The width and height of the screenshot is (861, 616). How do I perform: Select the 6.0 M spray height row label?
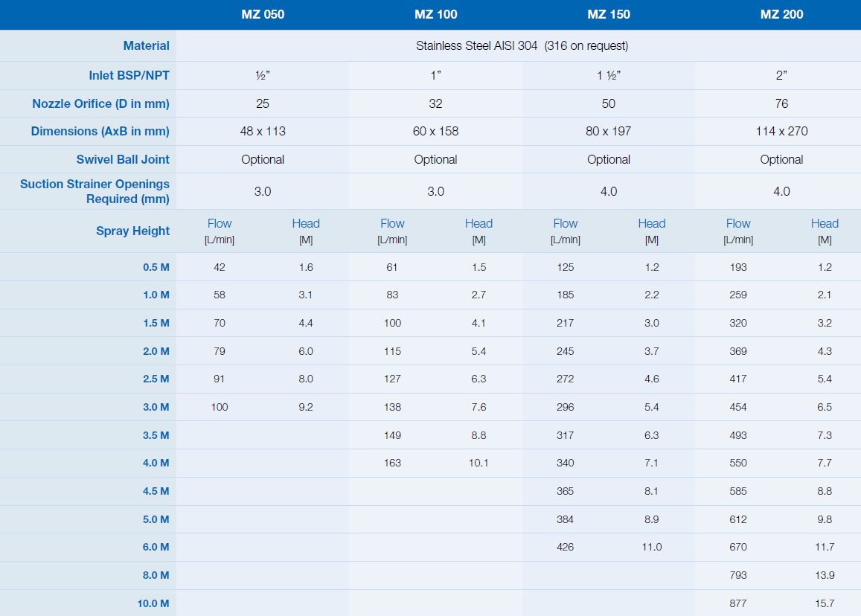[x=156, y=547]
